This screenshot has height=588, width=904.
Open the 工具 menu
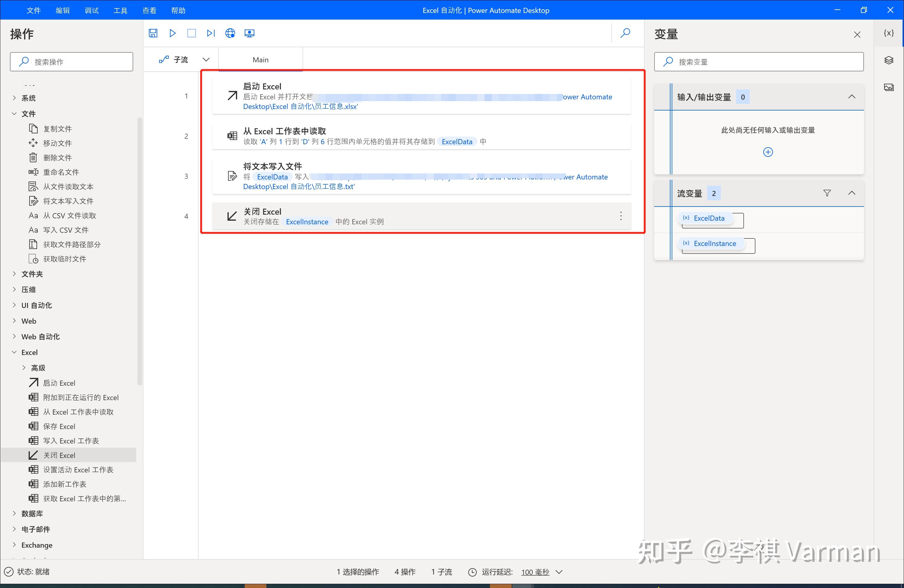point(120,10)
